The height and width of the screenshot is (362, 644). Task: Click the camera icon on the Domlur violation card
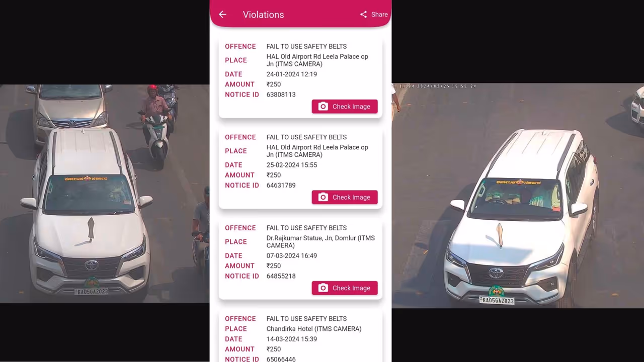323,288
